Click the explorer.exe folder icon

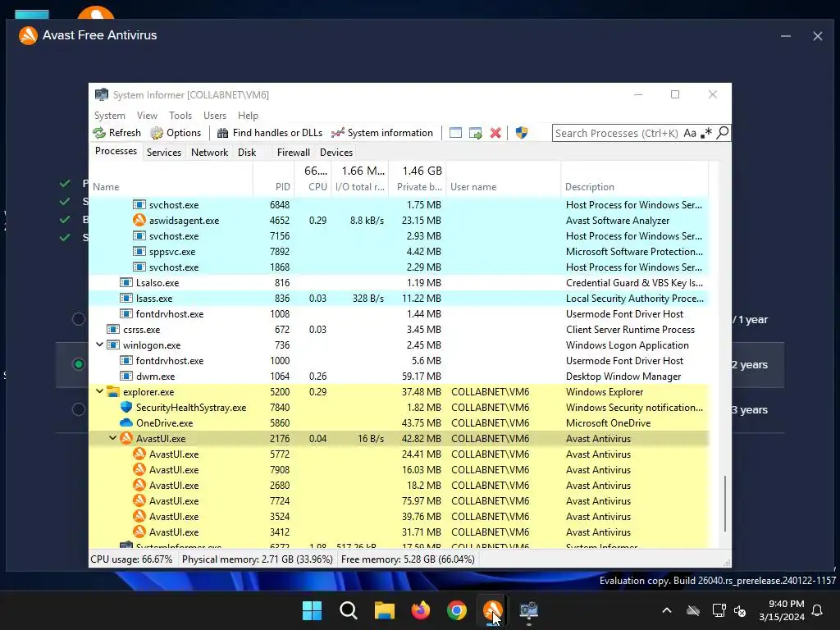(113, 391)
